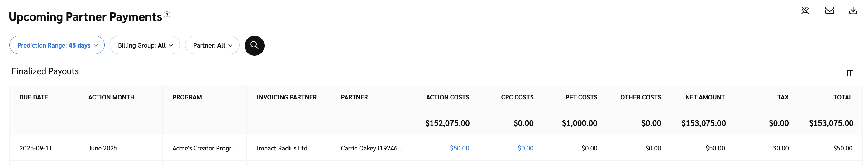Viewport: 868px width, 166px height.
Task: Click the email report envelope icon
Action: click(829, 11)
